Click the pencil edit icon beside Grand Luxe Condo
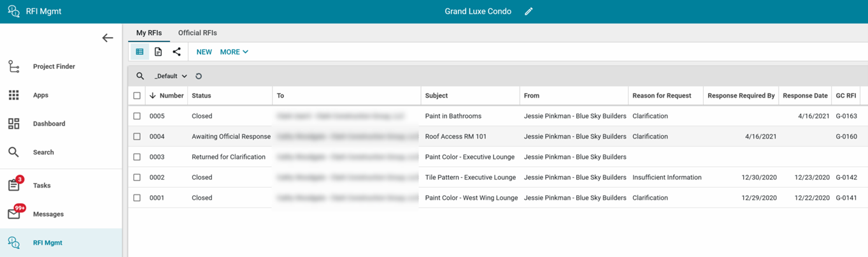This screenshot has width=868, height=257. click(529, 11)
